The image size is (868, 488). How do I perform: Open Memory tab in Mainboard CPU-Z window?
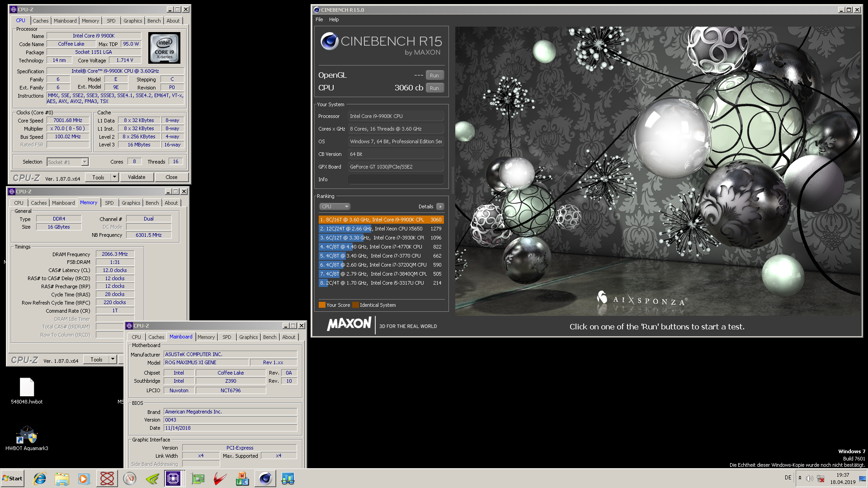coord(206,337)
